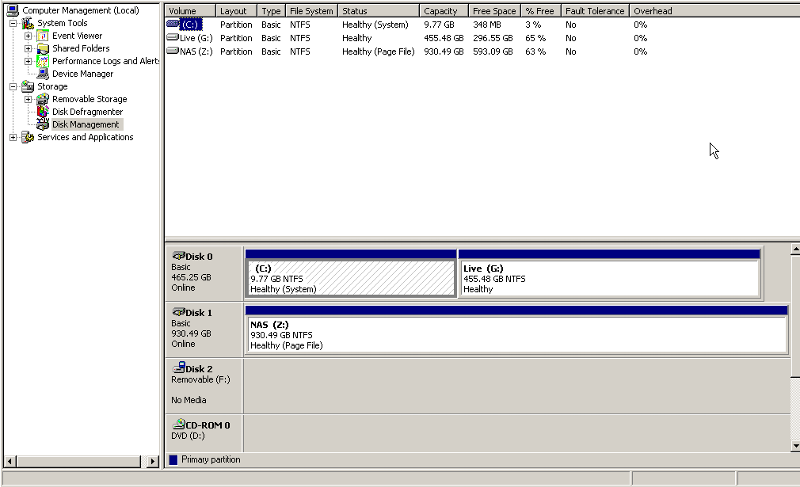Viewport: 800px width, 487px height.
Task: Expand the Event Viewer node
Action: tap(28, 36)
